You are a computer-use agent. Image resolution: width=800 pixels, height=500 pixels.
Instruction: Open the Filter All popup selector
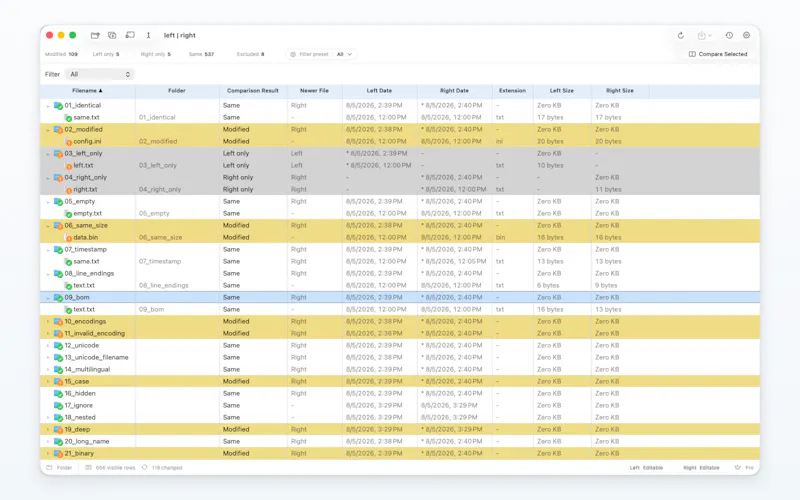pyautogui.click(x=99, y=74)
